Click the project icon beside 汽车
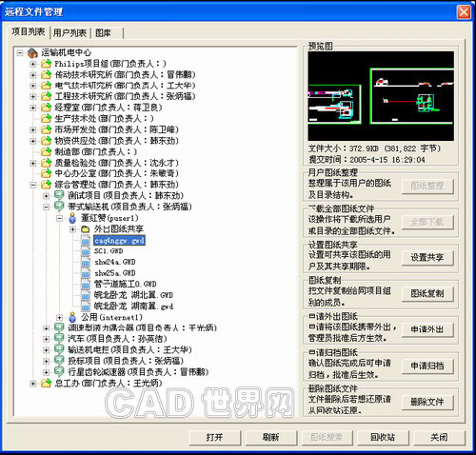Screen dimensions: 476x455 (x=59, y=338)
